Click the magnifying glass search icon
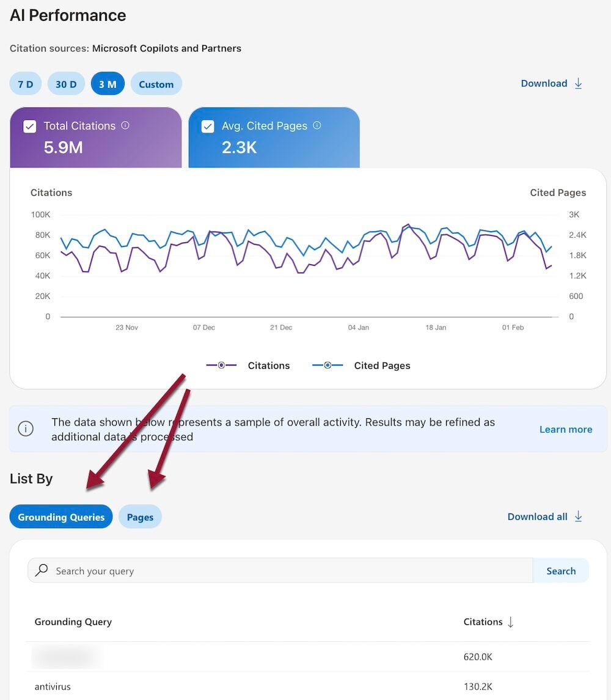 click(42, 570)
